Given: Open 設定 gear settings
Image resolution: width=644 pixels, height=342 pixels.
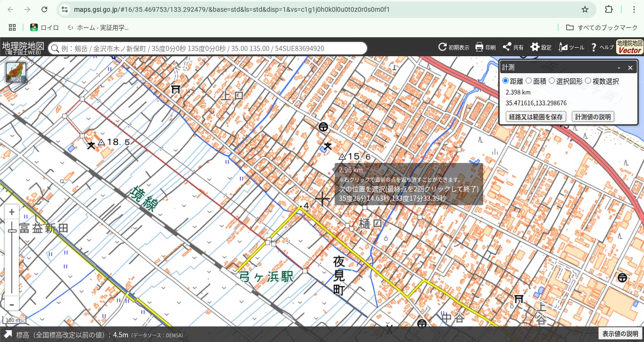Looking at the screenshot, I should pos(535,47).
